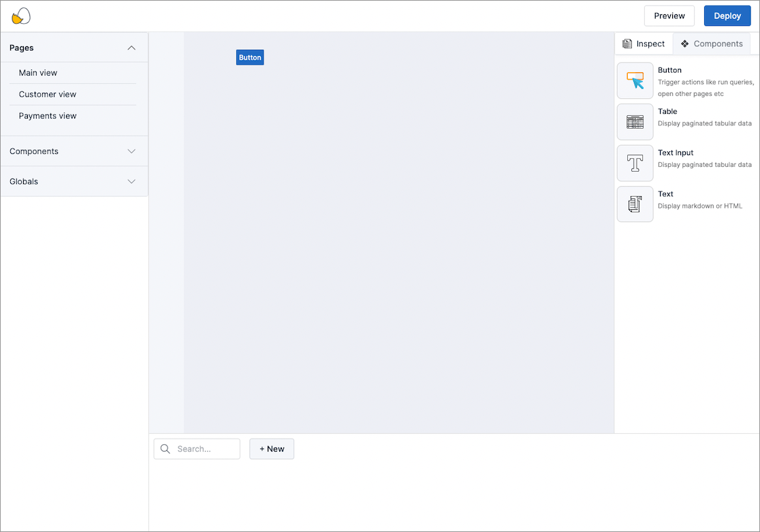This screenshot has height=532, width=760.
Task: Click the Components tab diamond icon
Action: pos(684,44)
